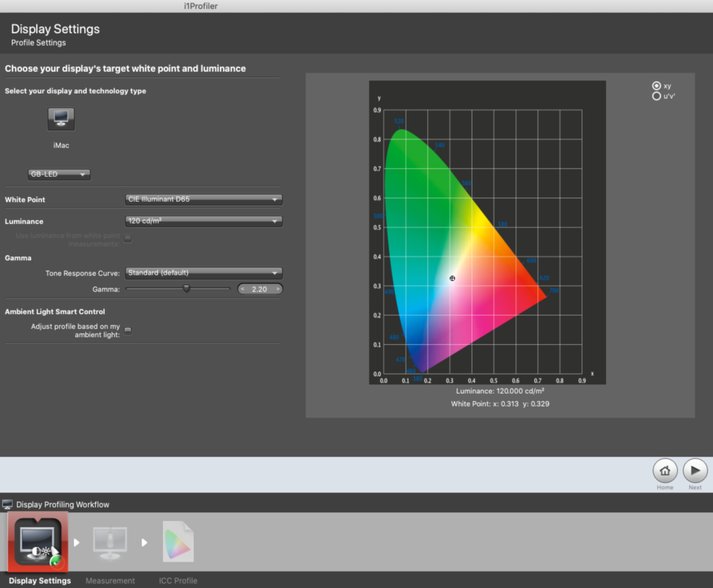Open the White Point CIE Illuminant D65 dropdown
713x588 pixels.
click(203, 199)
